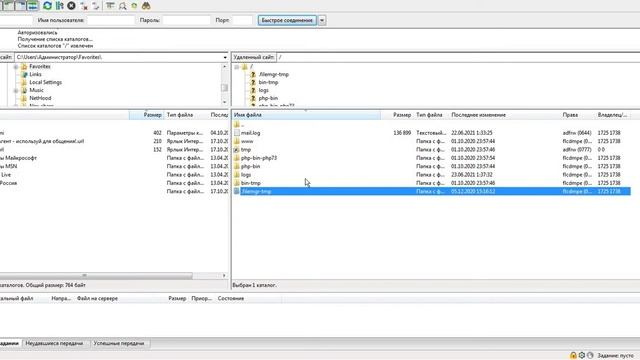Image resolution: width=640 pixels, height=360 pixels.
Task: Select the highlighted .filemgr-tmp row
Action: [x=432, y=191]
